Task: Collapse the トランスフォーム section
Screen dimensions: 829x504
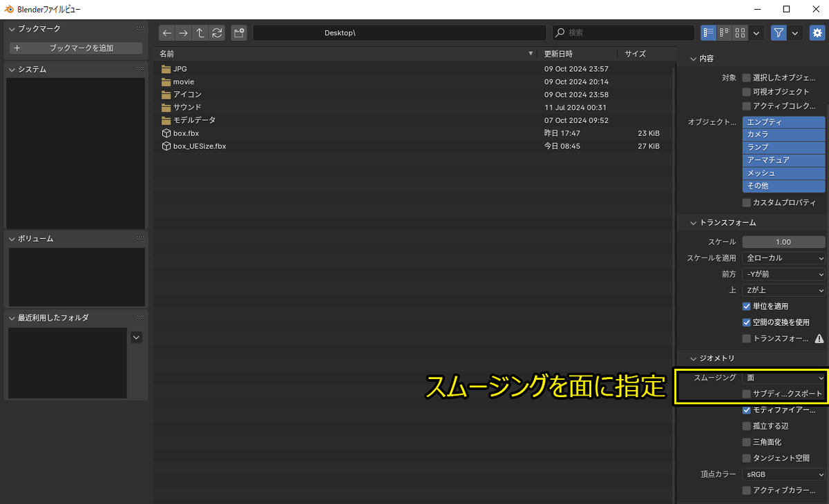Action: tap(693, 223)
